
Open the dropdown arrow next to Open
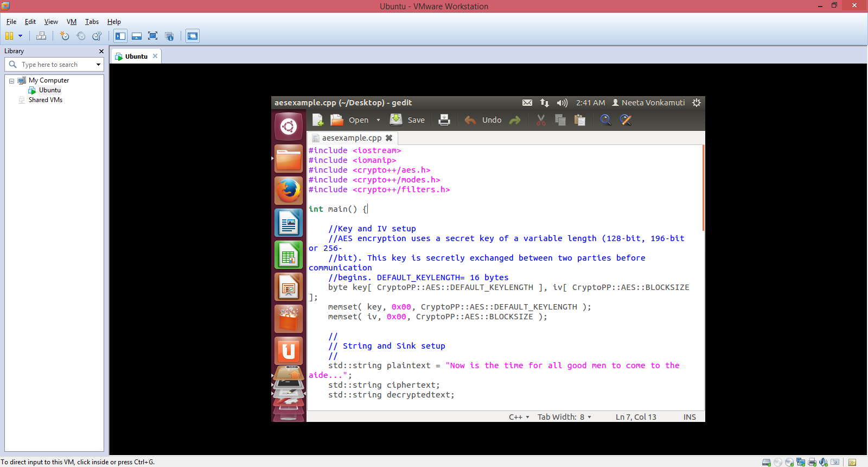378,120
